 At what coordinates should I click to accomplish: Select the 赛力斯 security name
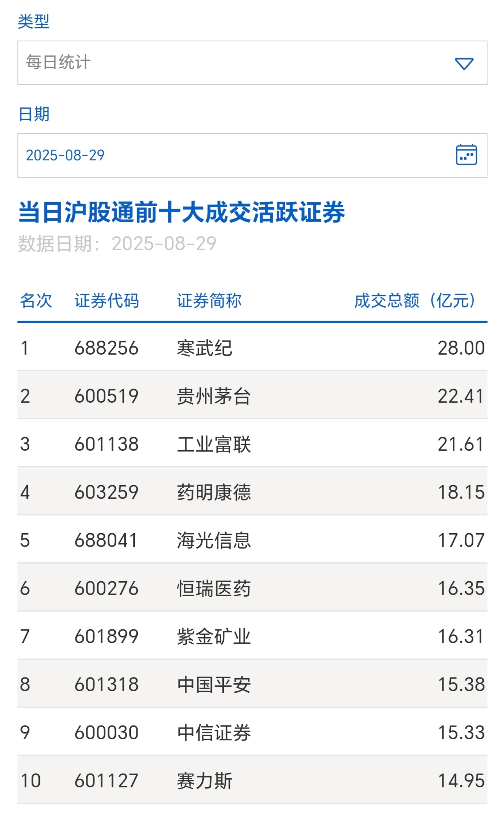(205, 781)
